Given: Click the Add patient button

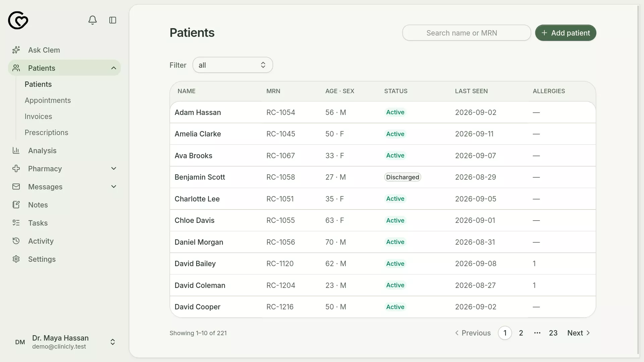Looking at the screenshot, I should [566, 33].
